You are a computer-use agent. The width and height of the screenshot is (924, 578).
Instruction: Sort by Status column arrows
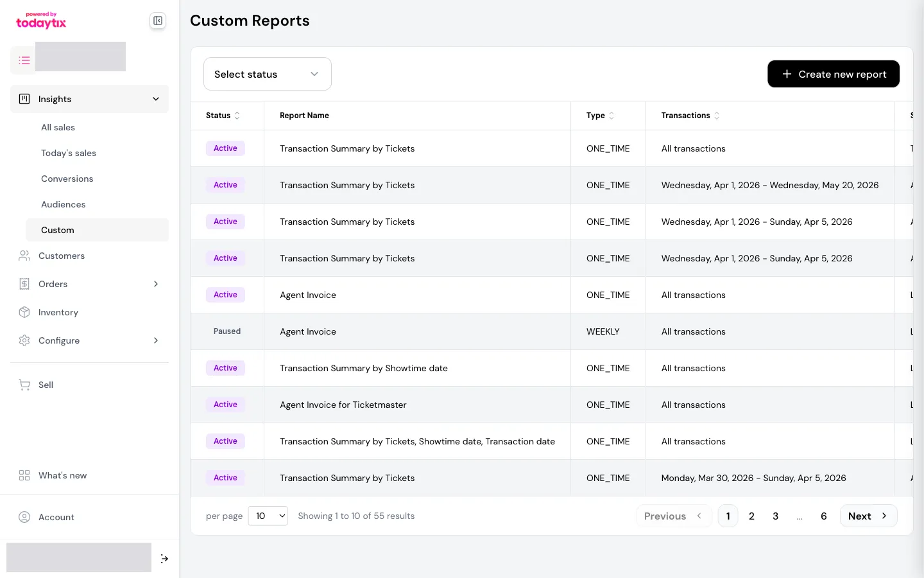click(x=237, y=116)
